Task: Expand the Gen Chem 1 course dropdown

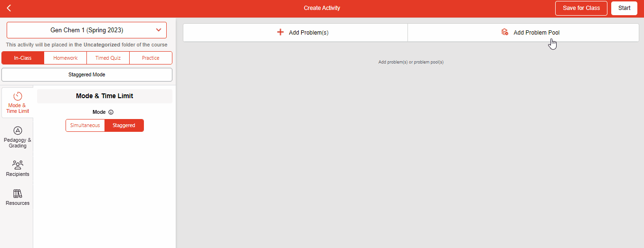Action: click(x=86, y=30)
